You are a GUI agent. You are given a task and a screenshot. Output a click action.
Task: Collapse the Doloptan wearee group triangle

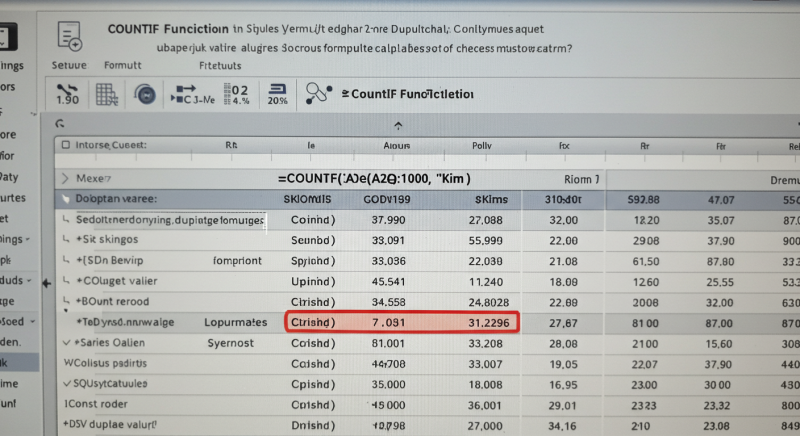pos(65,198)
